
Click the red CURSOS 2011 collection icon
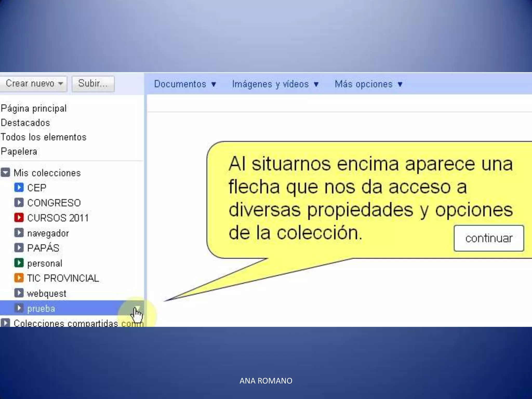click(x=19, y=217)
